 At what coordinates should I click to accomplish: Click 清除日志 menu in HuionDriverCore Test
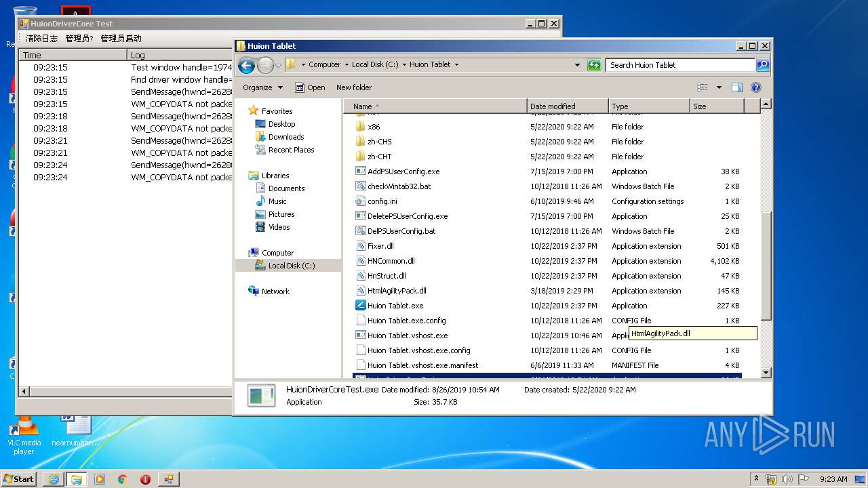[x=42, y=39]
